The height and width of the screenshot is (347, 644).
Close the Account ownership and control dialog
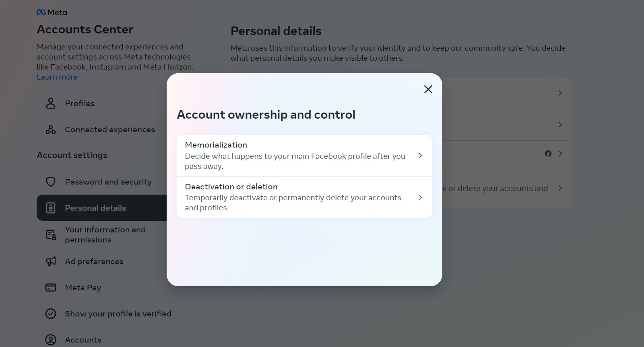(x=428, y=89)
